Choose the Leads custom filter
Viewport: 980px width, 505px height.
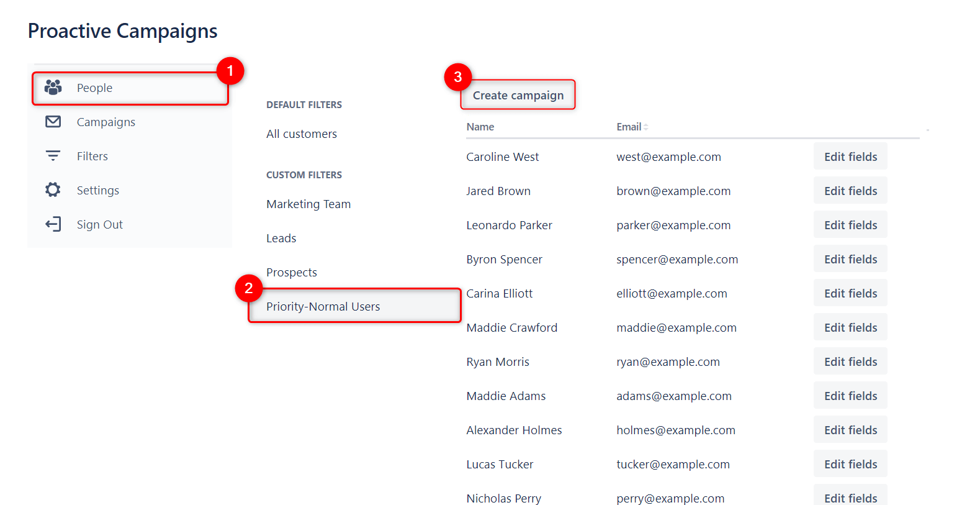point(281,239)
